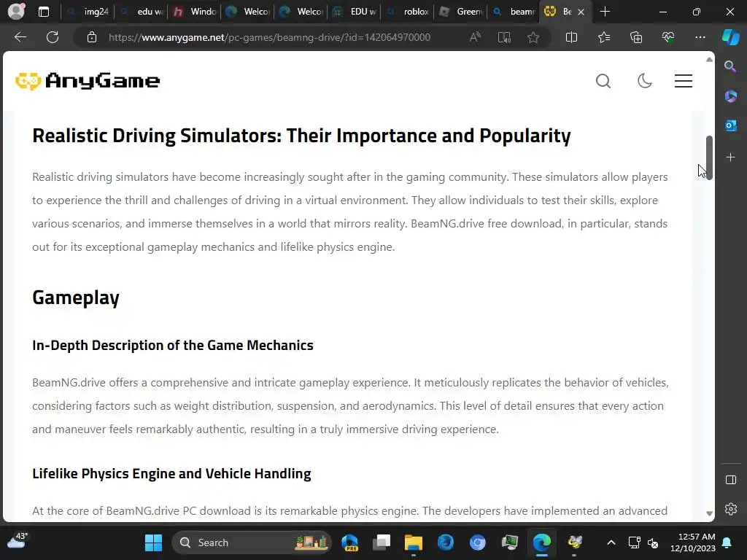Activate Read aloud in address bar
Image resolution: width=747 pixels, height=560 pixels.
pos(475,37)
